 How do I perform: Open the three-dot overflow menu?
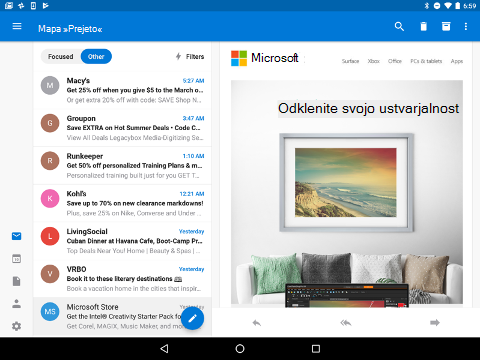466,26
